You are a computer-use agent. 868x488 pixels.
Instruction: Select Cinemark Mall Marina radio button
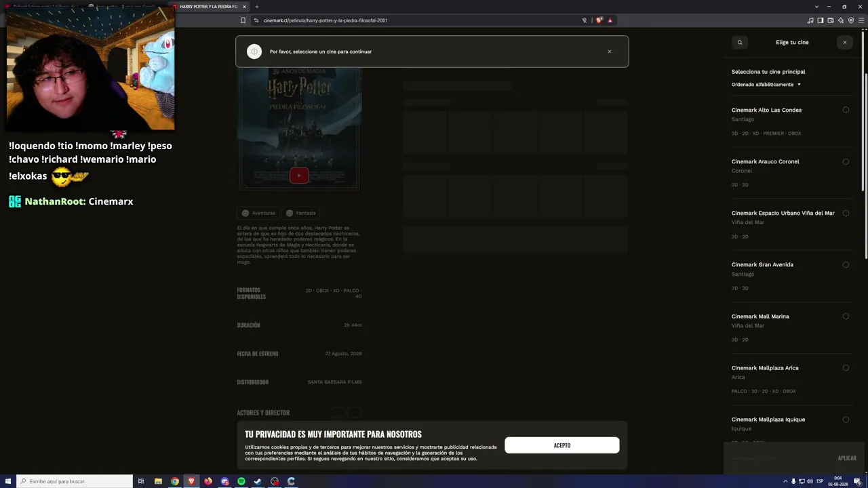click(846, 316)
